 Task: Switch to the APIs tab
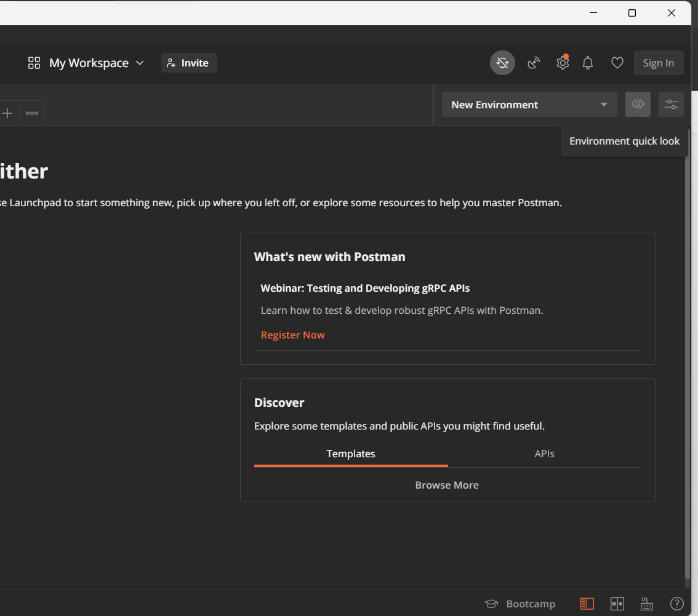pos(544,454)
